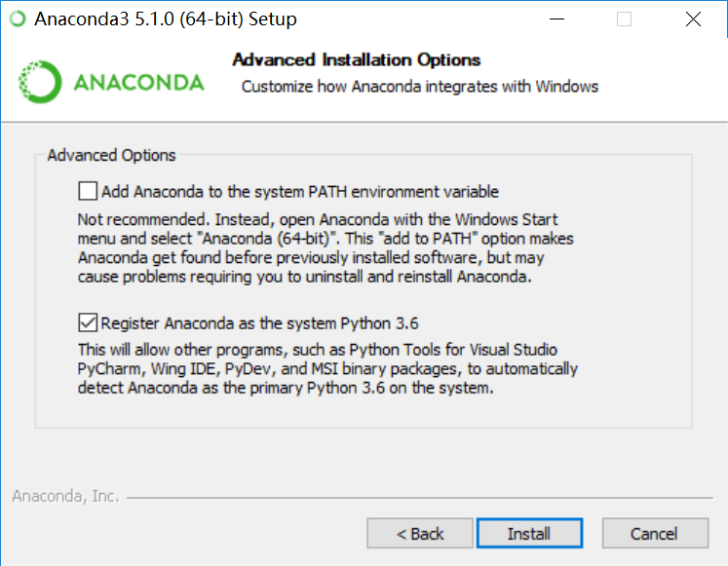Image resolution: width=728 pixels, height=566 pixels.
Task: Click the 'Customize how Anaconda integrates' subtitle
Action: (x=420, y=87)
